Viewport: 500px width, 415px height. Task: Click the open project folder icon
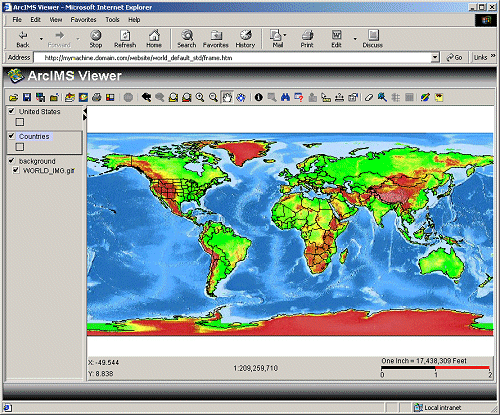pyautogui.click(x=14, y=98)
